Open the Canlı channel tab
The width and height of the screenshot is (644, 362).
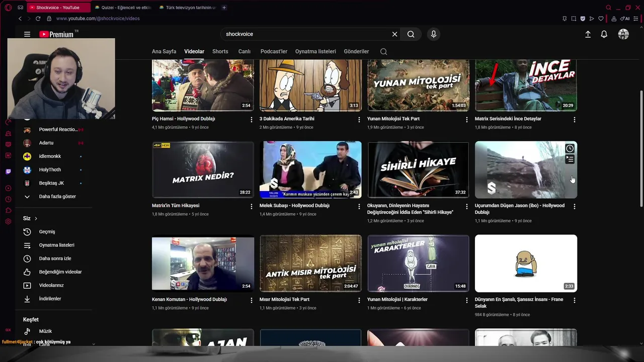click(x=245, y=51)
